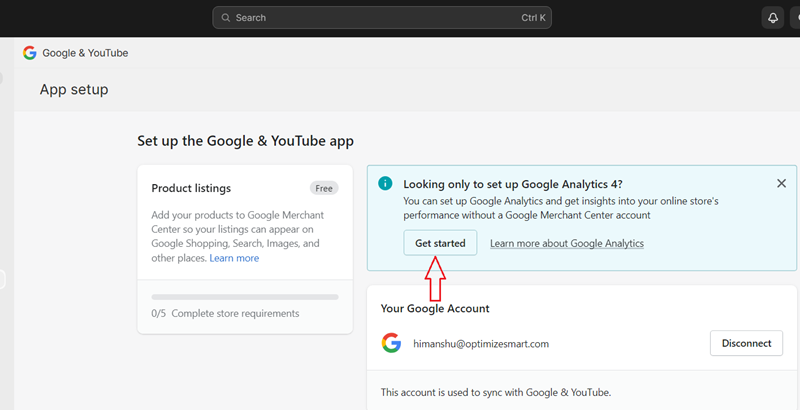
Task: Click the App setup page heading
Action: pyautogui.click(x=74, y=90)
